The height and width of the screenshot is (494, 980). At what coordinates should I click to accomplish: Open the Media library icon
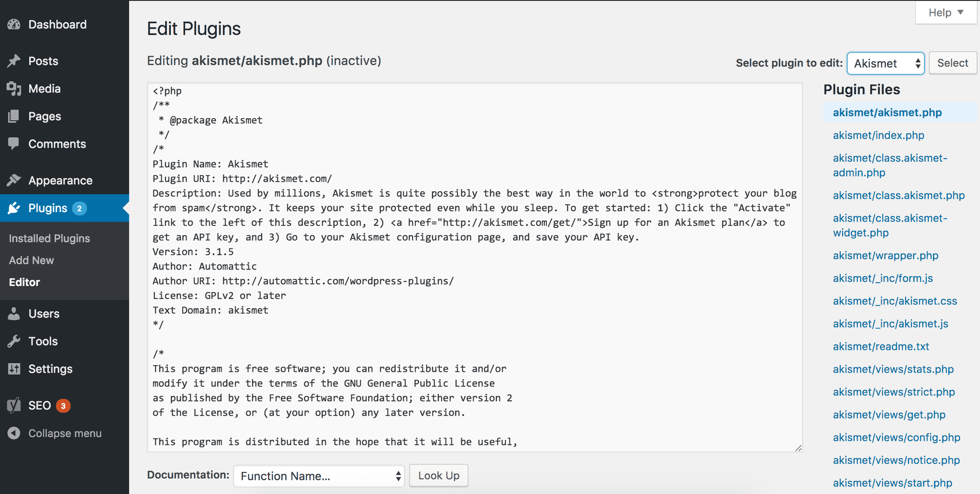pyautogui.click(x=14, y=89)
